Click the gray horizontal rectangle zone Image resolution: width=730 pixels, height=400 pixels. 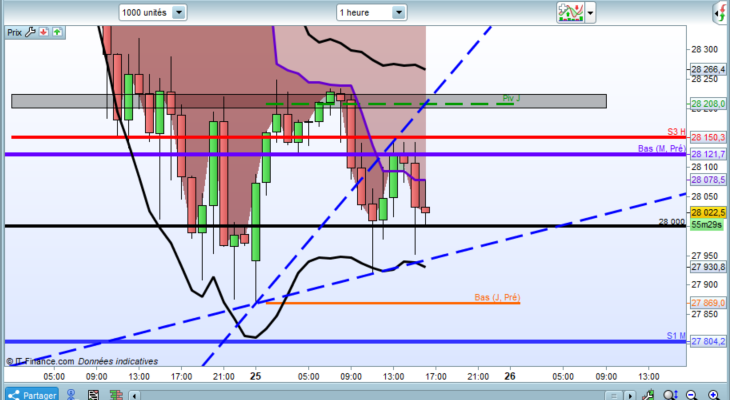309,101
